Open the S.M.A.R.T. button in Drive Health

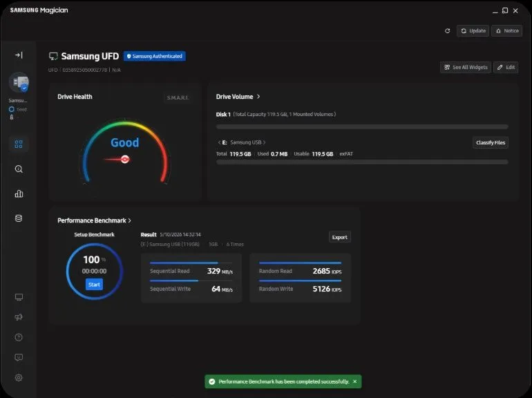click(x=178, y=97)
